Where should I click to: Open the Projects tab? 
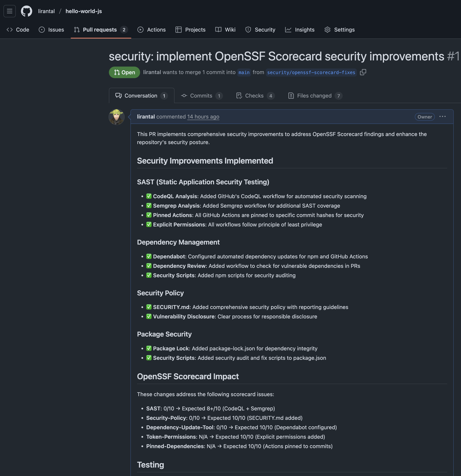tap(190, 30)
